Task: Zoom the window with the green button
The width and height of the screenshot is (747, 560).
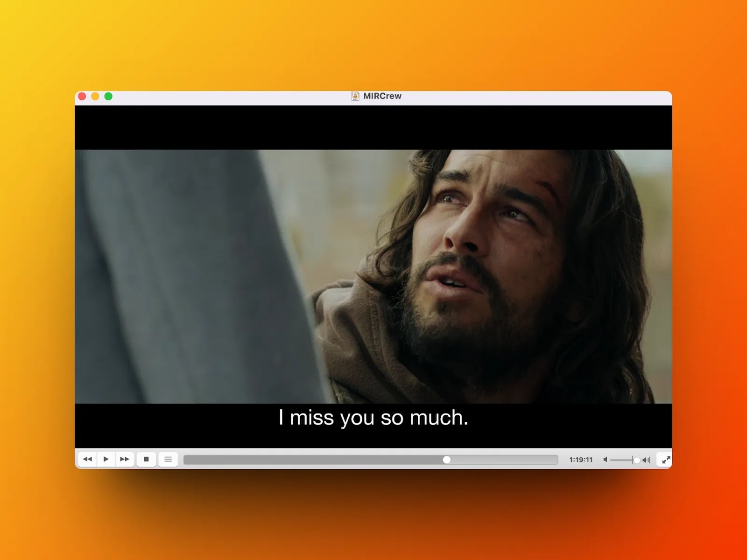Action: coord(108,96)
